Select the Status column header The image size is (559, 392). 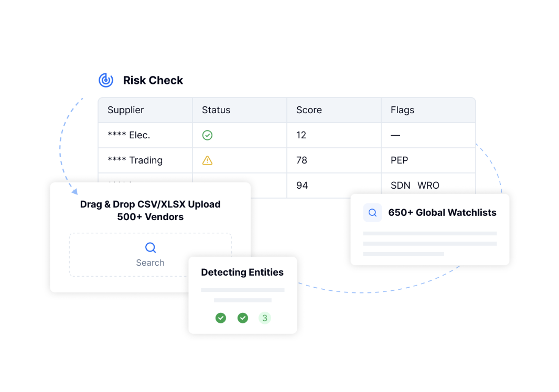[216, 110]
